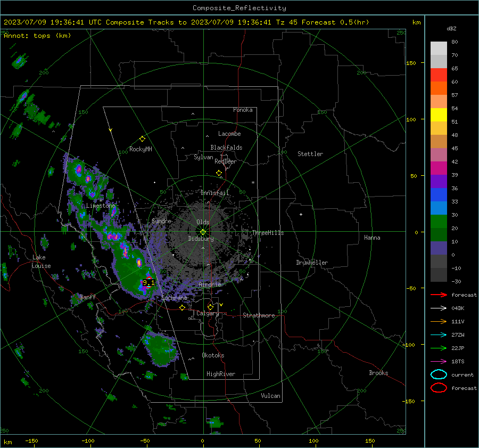Click the Cochrane city label
479x448 pixels.
(174, 298)
